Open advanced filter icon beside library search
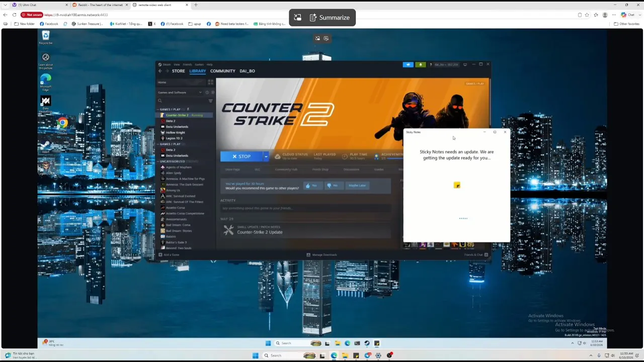The width and height of the screenshot is (644, 362). pyautogui.click(x=210, y=101)
